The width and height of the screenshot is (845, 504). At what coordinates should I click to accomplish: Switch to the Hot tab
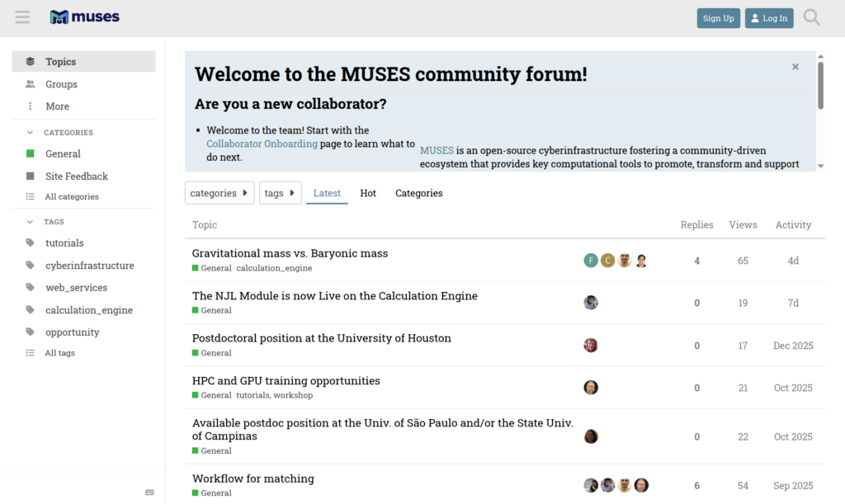click(x=368, y=193)
